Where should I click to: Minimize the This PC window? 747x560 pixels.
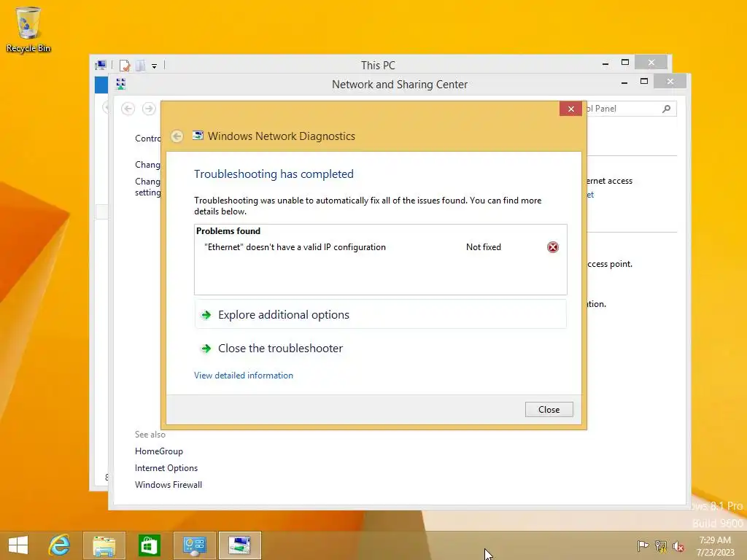(x=605, y=63)
